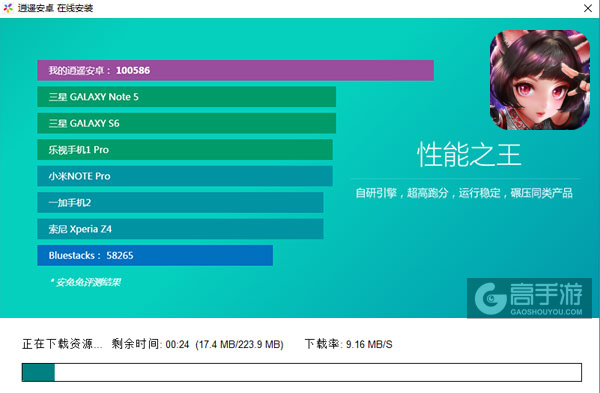Click the 逍遥安卓 在线安装 window title
This screenshot has height=393, width=600.
pyautogui.click(x=55, y=8)
